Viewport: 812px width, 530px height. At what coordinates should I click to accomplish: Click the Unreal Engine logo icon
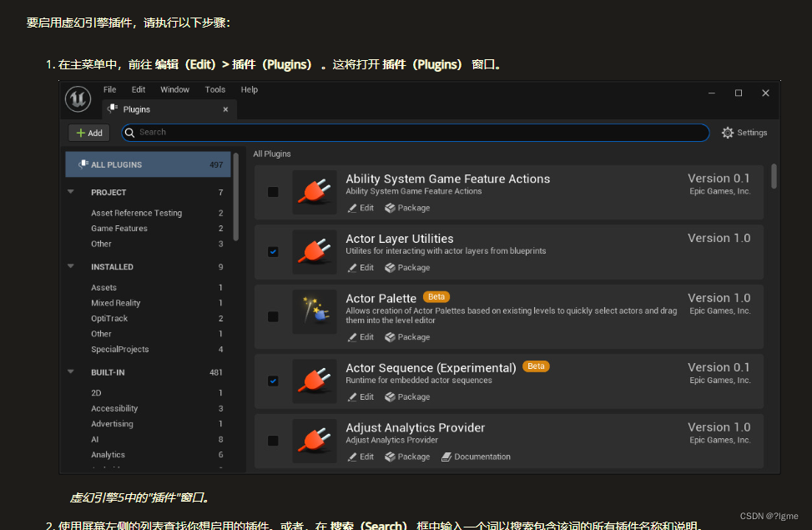(77, 98)
